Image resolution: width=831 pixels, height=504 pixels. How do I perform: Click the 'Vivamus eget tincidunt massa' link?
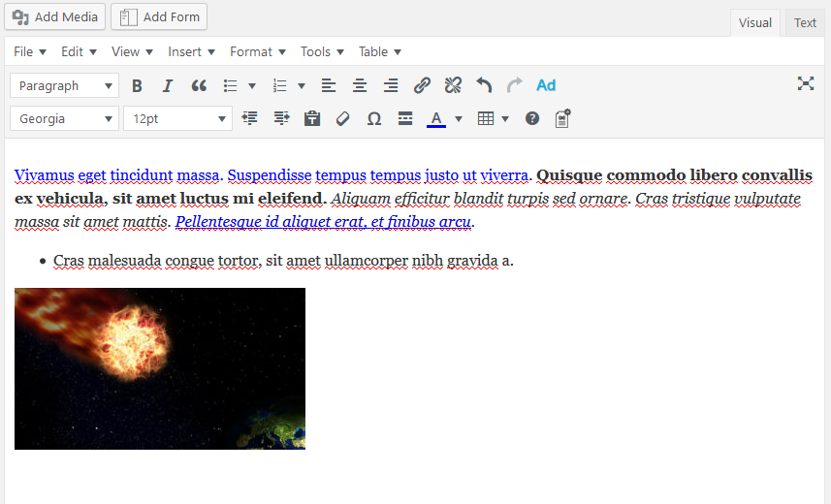[116, 174]
